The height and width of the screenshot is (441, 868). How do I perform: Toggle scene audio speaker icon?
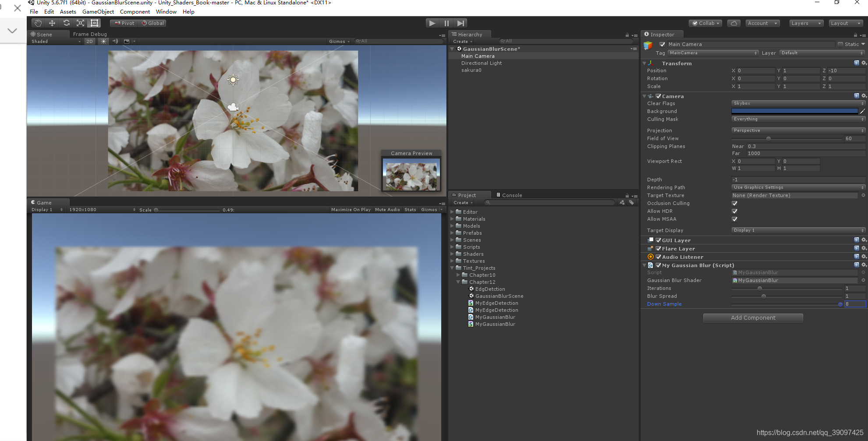click(x=115, y=41)
